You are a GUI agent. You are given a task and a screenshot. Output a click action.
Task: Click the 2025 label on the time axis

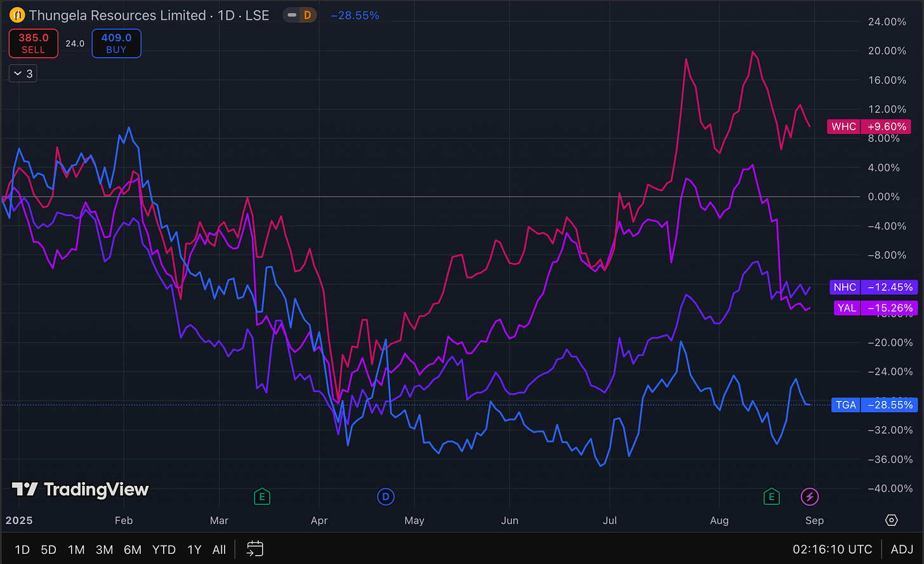[19, 520]
